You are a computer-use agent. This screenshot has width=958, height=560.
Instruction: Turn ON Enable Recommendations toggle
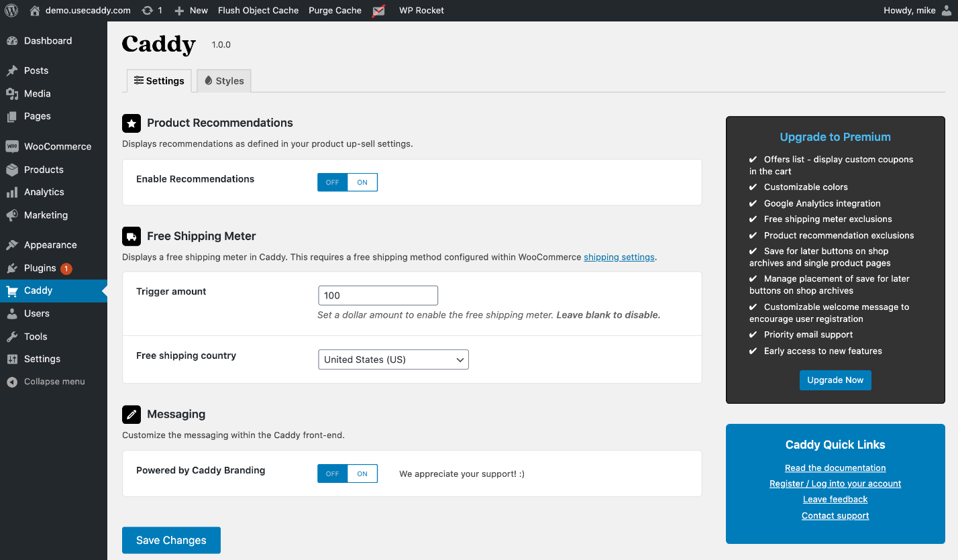pos(362,182)
